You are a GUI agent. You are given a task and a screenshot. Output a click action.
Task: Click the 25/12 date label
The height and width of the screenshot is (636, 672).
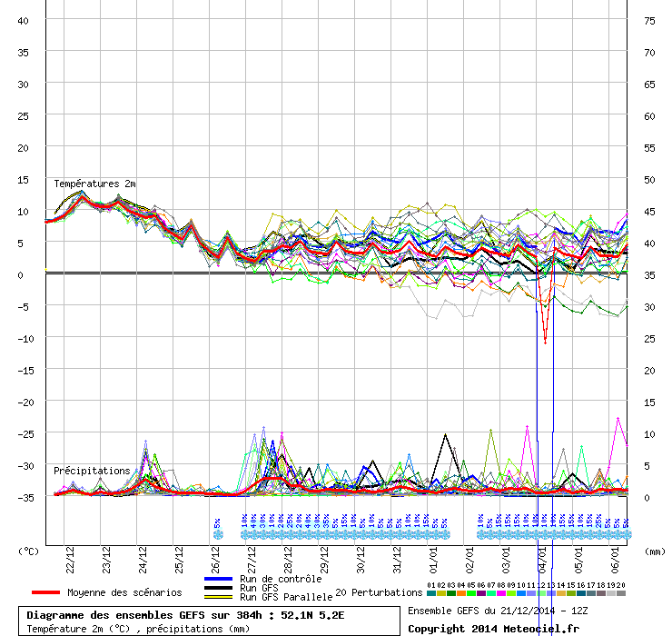point(179,560)
